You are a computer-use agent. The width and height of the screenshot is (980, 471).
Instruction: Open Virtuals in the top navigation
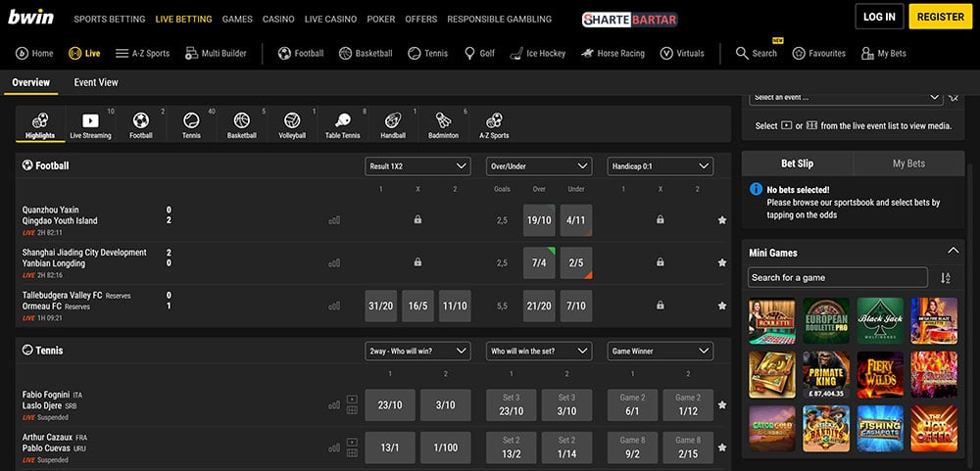pos(682,54)
